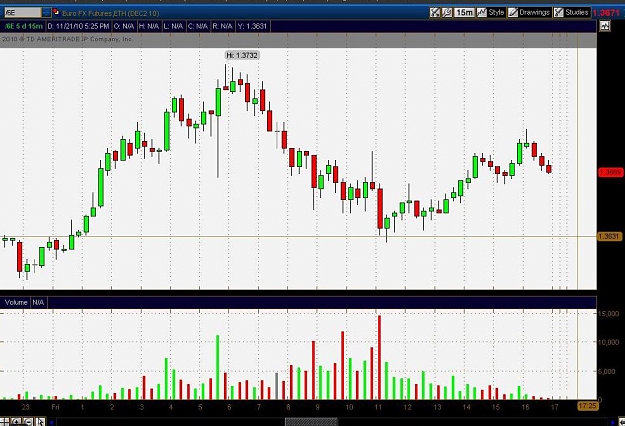Image resolution: width=625 pixels, height=426 pixels.
Task: Click the orange 17:25 time axis label
Action: (x=588, y=406)
